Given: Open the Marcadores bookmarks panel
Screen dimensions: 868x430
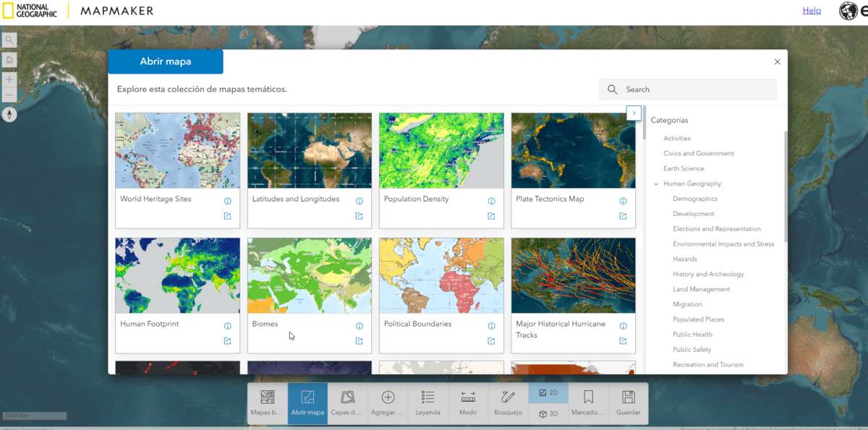Looking at the screenshot, I should tap(587, 403).
